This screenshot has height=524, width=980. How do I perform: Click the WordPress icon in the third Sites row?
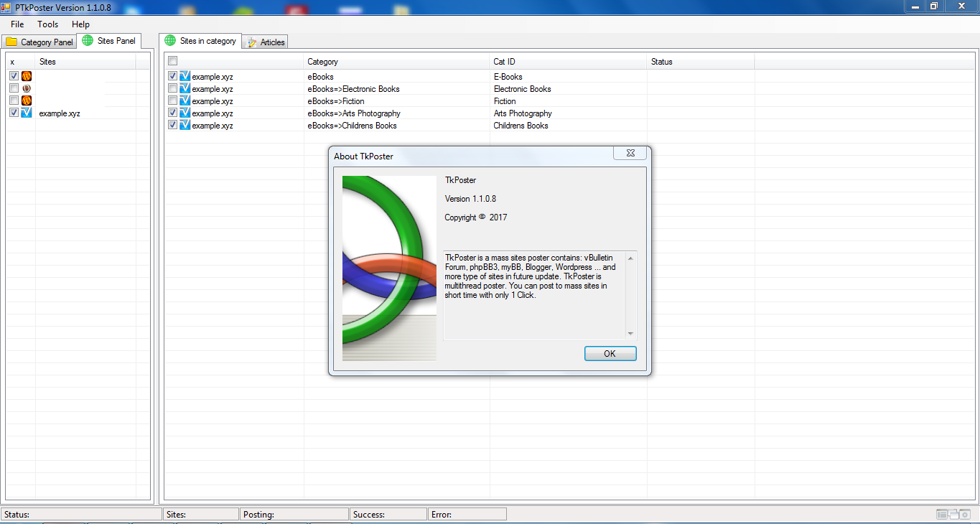[x=27, y=100]
